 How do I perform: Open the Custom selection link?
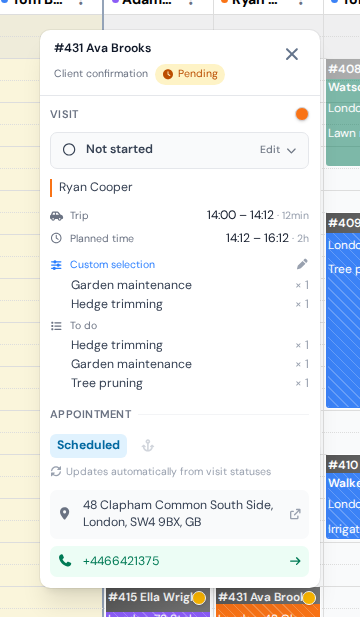pos(113,264)
